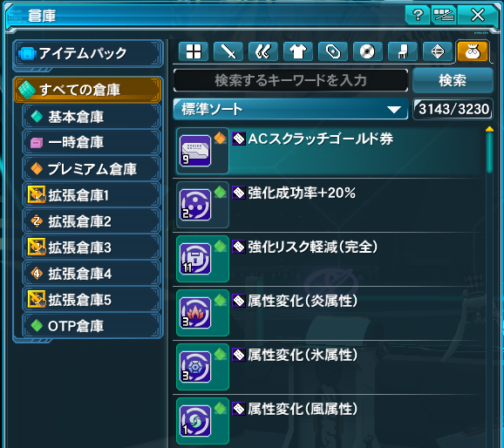504x448 pixels.
Task: Click the item list scrollbar handle
Action: [x=489, y=151]
